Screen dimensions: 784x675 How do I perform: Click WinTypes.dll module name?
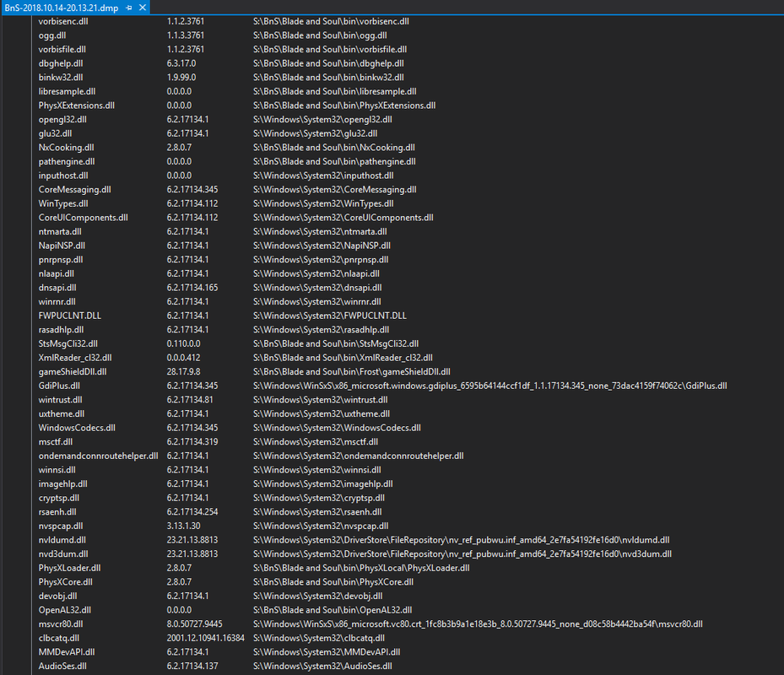63,203
